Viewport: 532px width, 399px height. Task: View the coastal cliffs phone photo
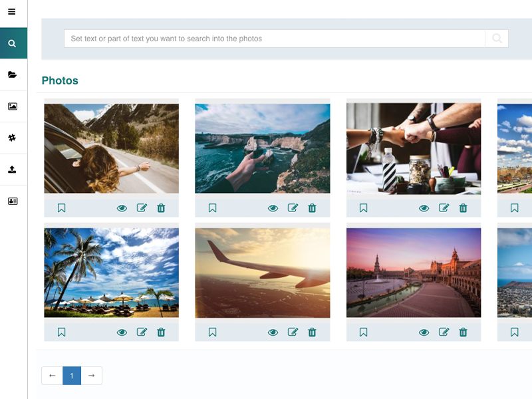pyautogui.click(x=273, y=208)
